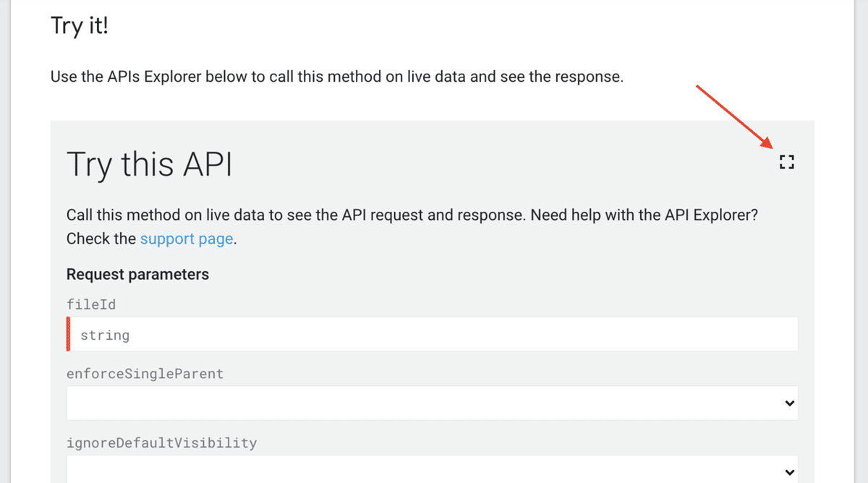Click the fileId parameter label
This screenshot has height=483, width=868.
tap(91, 304)
